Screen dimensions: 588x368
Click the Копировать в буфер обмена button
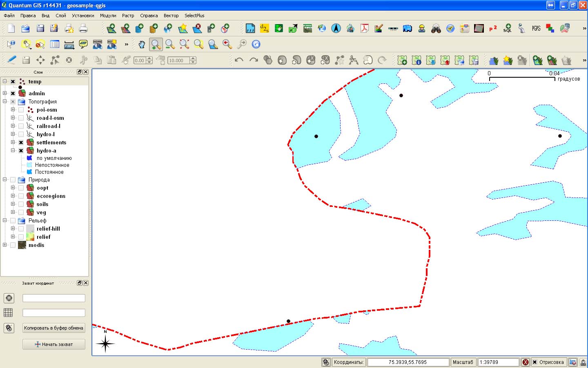pos(53,328)
